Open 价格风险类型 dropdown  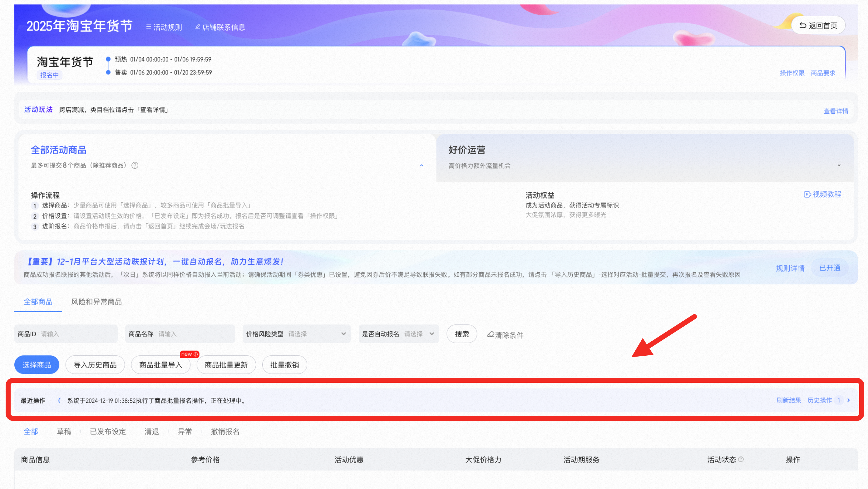point(297,334)
